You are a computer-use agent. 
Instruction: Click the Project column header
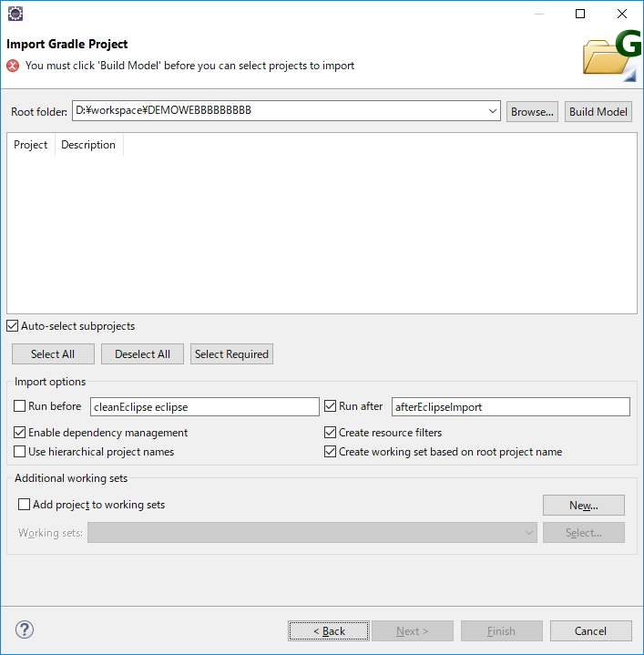[31, 145]
